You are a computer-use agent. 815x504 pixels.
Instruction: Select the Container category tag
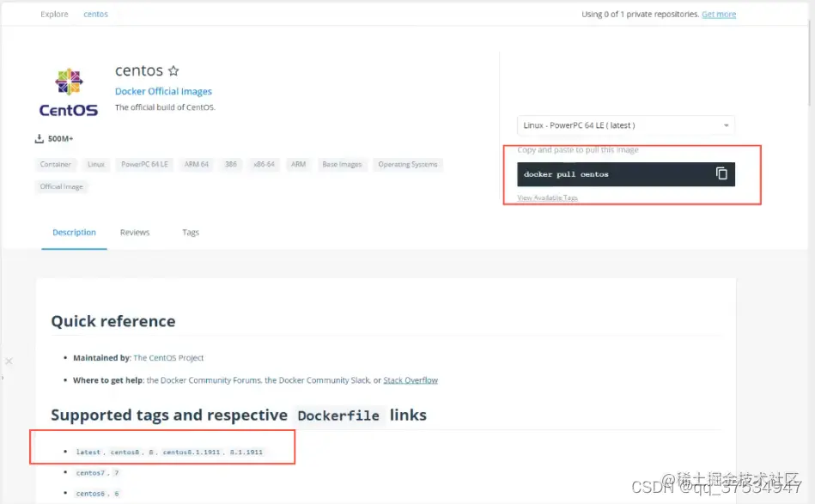55,164
